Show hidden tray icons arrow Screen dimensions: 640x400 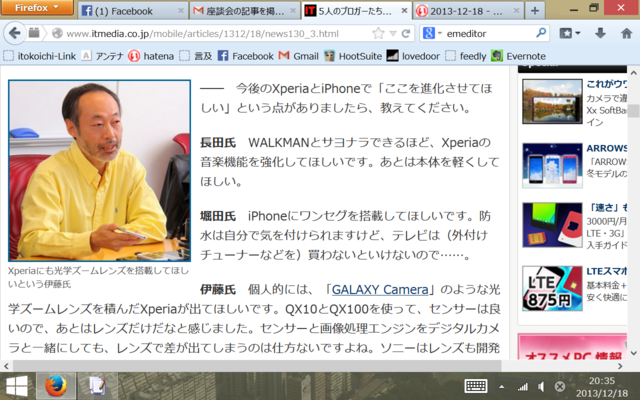pyautogui.click(x=502, y=387)
